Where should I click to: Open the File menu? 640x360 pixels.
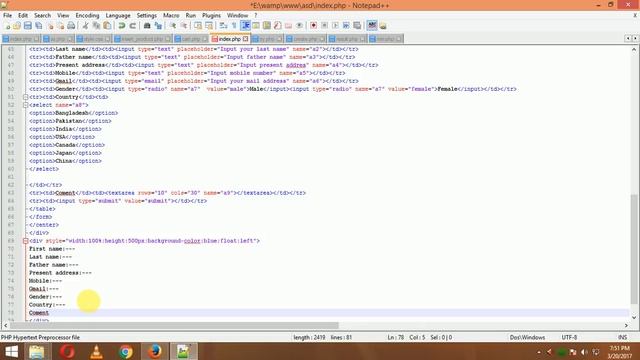(x=7, y=16)
